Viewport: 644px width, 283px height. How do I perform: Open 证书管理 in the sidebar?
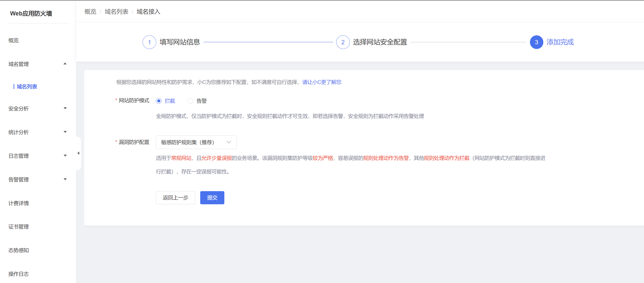pyautogui.click(x=19, y=227)
